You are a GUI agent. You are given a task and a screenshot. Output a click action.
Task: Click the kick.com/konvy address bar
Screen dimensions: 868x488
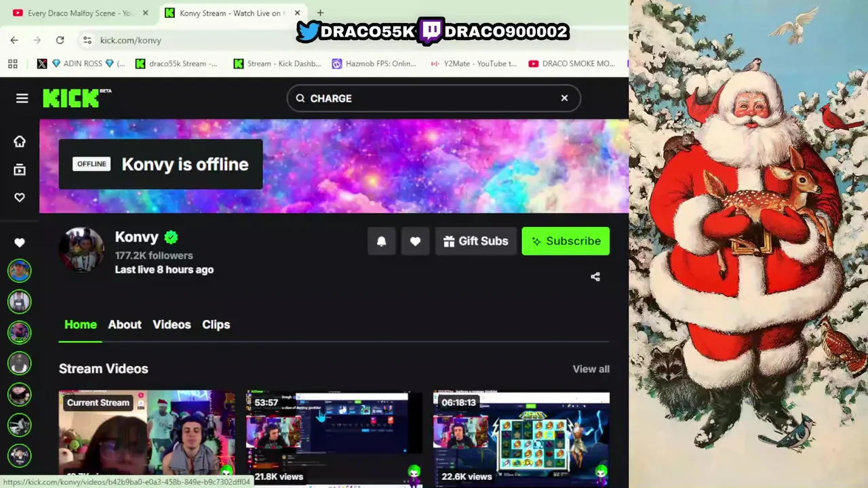[130, 40]
